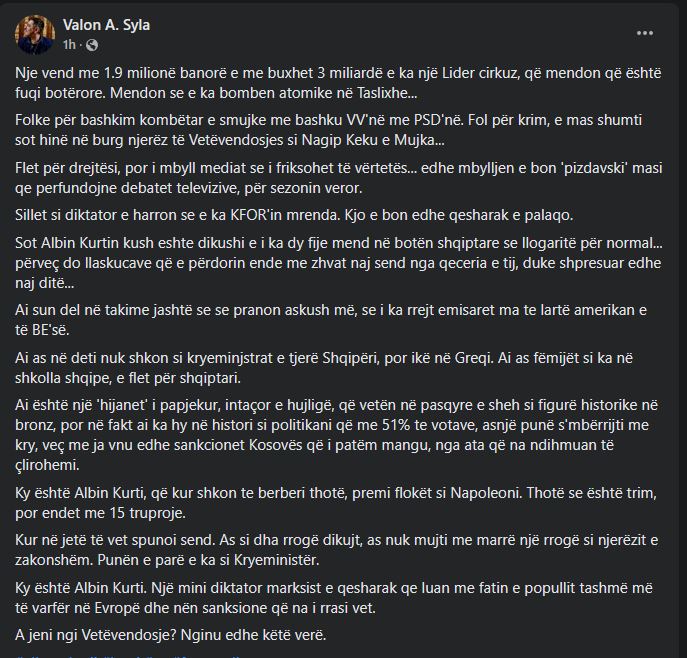Click paragraph starting 'Sot Albin Kurtin kush'
This screenshot has height=658, width=687.
pos(338,263)
